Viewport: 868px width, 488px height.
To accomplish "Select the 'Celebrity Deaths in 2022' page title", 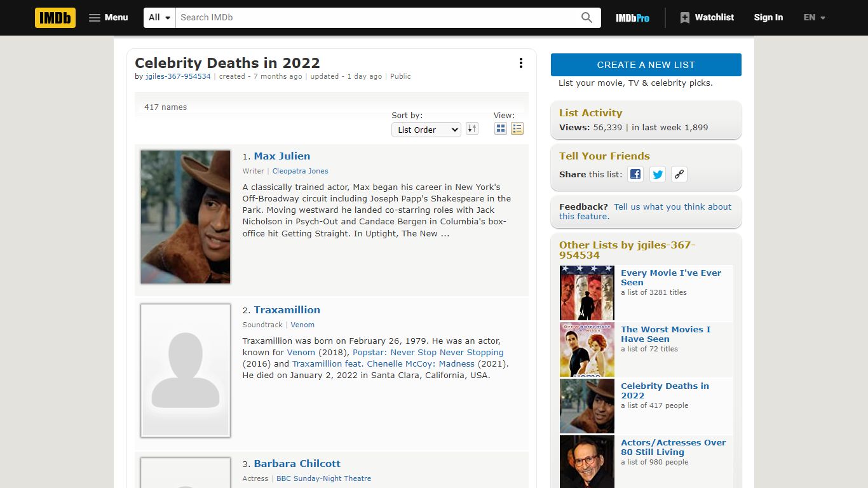I will coord(227,63).
